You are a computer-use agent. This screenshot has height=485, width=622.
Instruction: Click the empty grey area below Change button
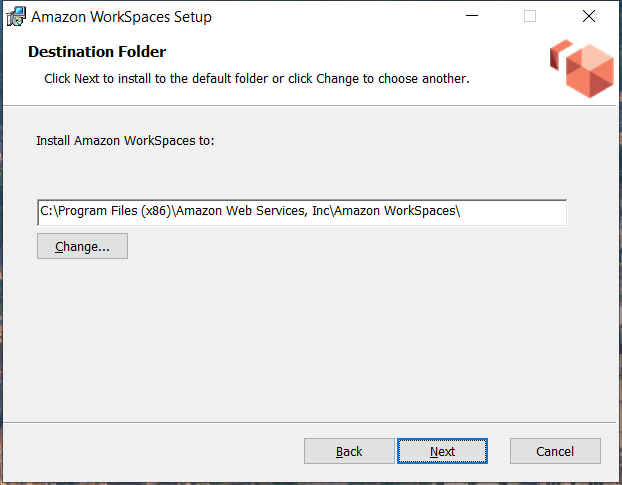tap(300, 330)
